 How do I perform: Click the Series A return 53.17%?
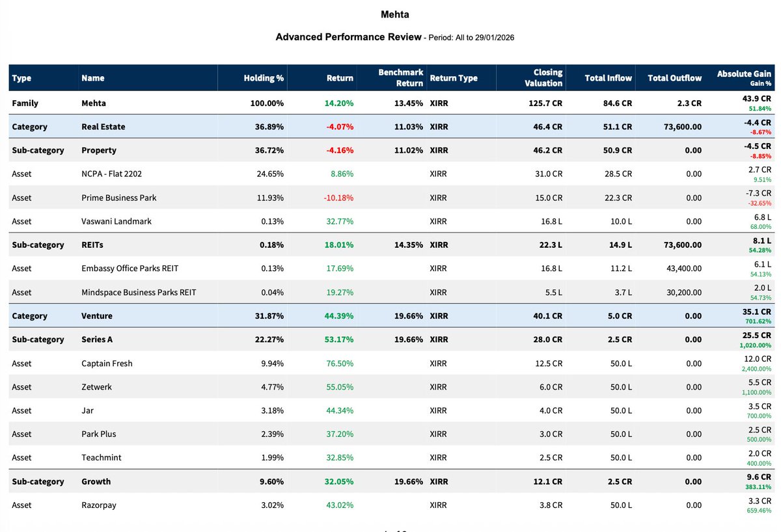click(340, 339)
